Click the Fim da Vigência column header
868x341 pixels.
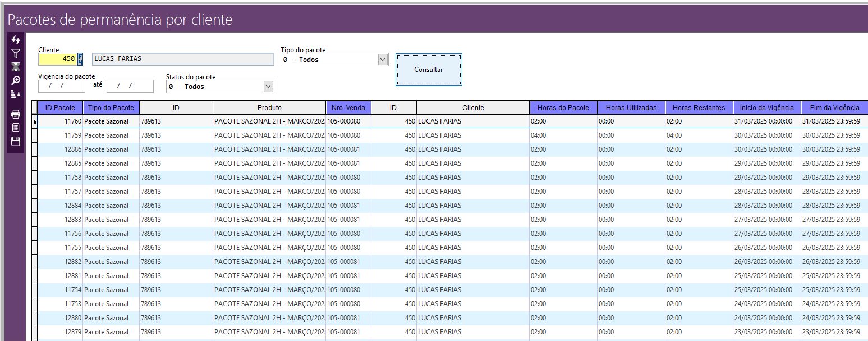(834, 108)
